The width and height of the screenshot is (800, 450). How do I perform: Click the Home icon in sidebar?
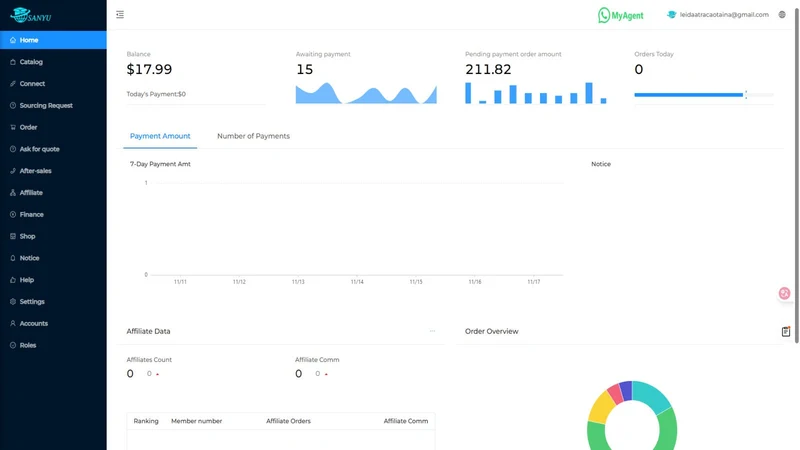[x=13, y=40]
